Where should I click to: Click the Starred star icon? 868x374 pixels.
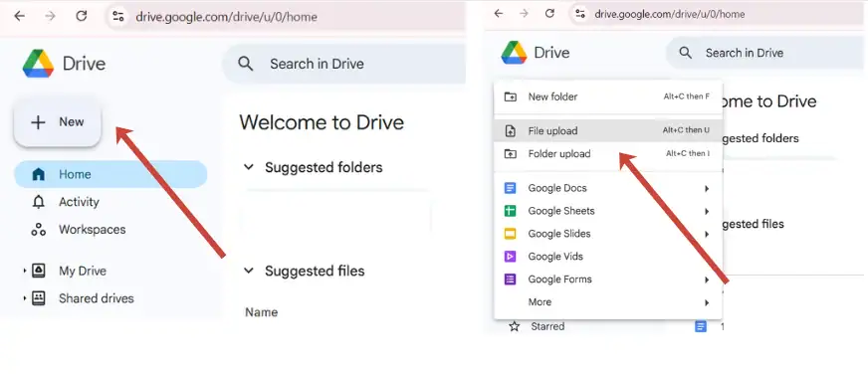click(515, 326)
